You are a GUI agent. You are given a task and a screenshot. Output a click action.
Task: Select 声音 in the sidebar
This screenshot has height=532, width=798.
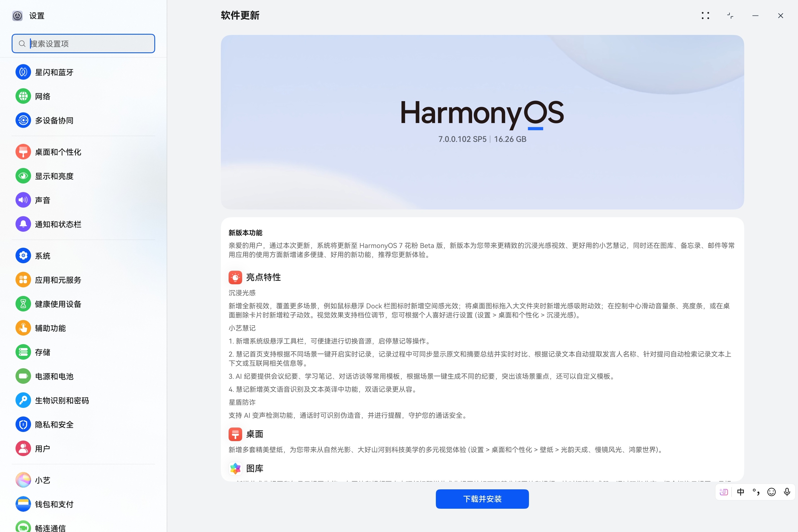coord(83,200)
